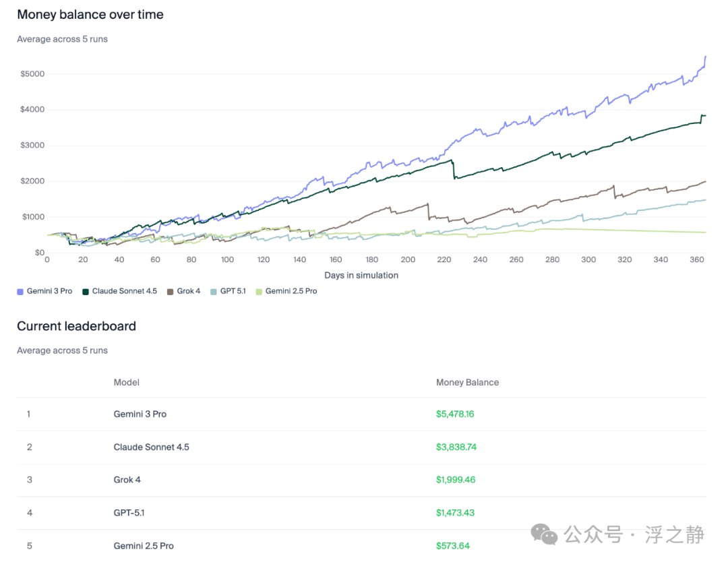Image resolution: width=728 pixels, height=564 pixels.
Task: Click the $3000 y-axis label
Action: [x=32, y=146]
